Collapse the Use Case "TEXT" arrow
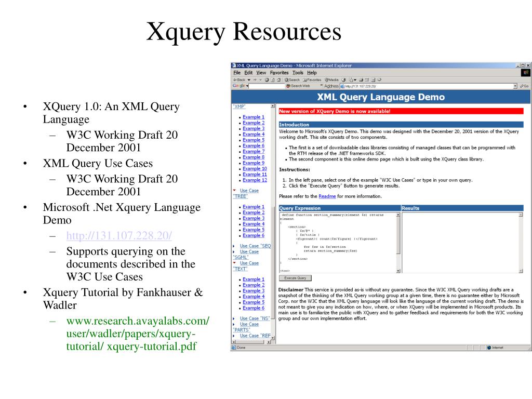The image size is (532, 399). coord(234,263)
